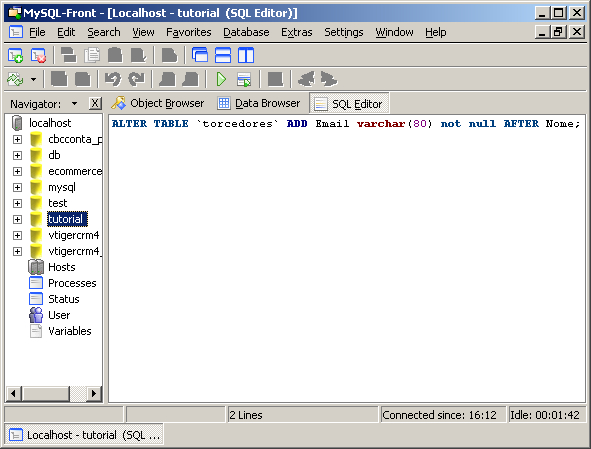591x449 pixels.
Task: Select the ecommerce database in the tree
Action: click(75, 172)
